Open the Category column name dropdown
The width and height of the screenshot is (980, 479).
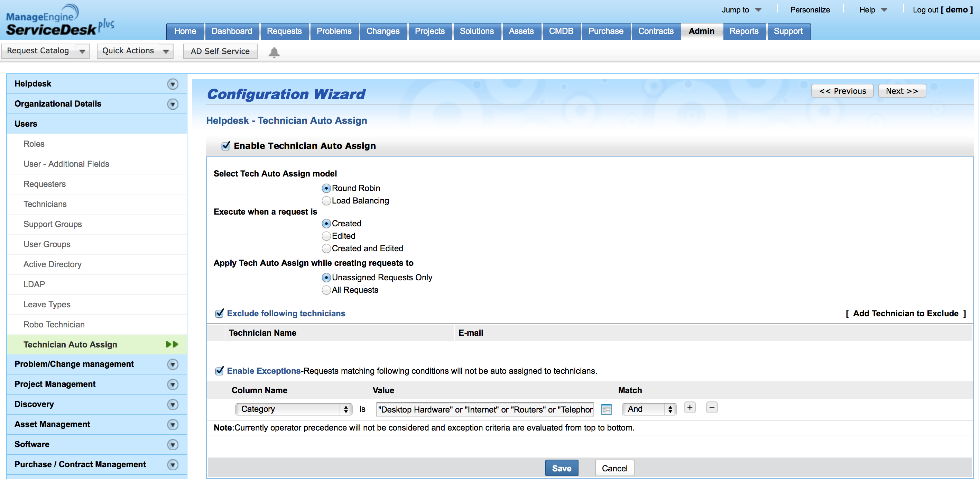click(293, 409)
